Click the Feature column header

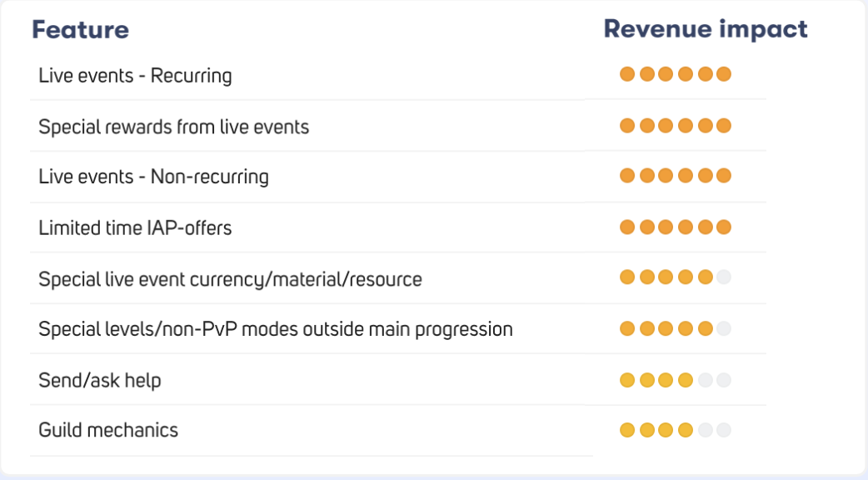pos(80,30)
